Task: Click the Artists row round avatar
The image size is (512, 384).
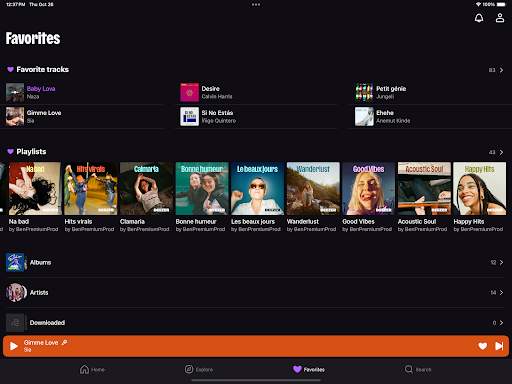Action: point(16,293)
